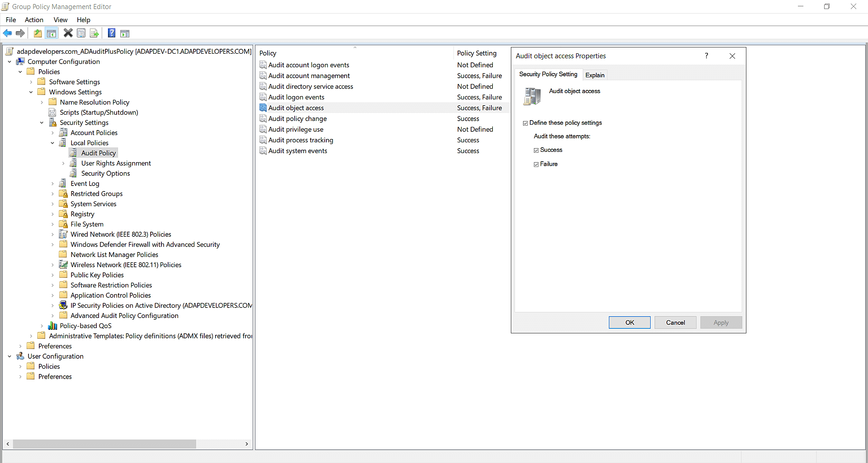Viewport: 868px width, 463px height.
Task: Collapse the Local Policies node
Action: pos(52,143)
